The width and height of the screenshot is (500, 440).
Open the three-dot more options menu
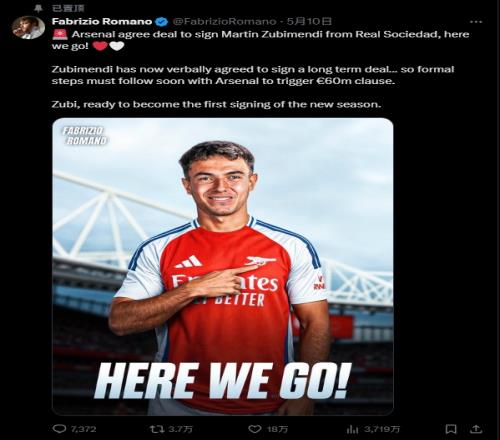(476, 22)
